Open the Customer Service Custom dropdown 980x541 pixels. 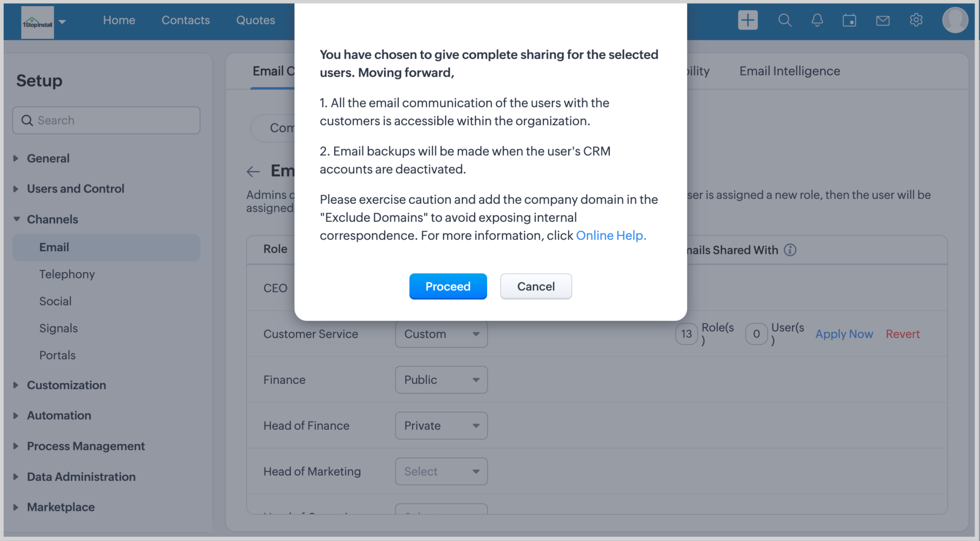coord(441,334)
